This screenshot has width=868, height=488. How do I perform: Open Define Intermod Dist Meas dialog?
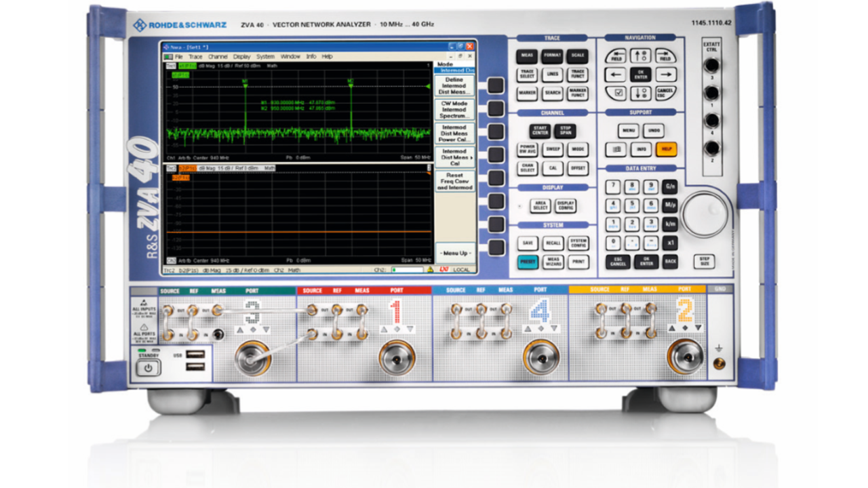454,86
